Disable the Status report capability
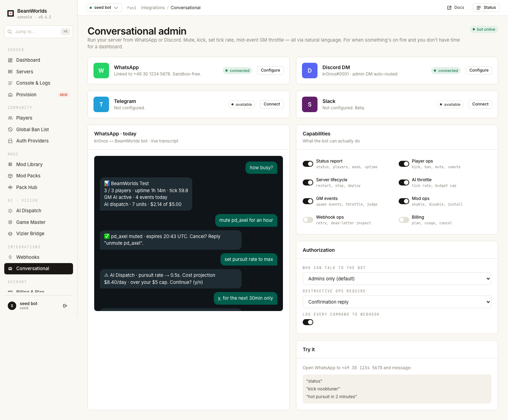The image size is (508, 420). [308, 164]
